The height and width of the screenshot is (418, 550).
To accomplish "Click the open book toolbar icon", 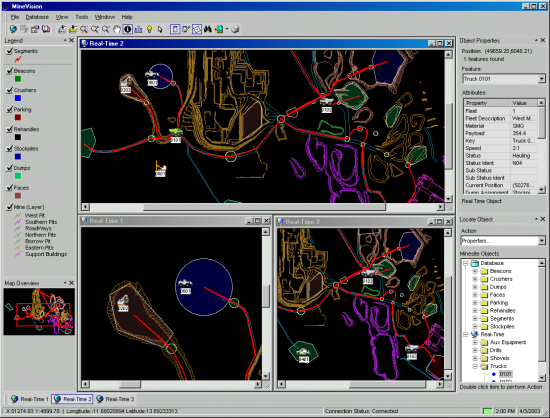I will pyautogui.click(x=46, y=29).
